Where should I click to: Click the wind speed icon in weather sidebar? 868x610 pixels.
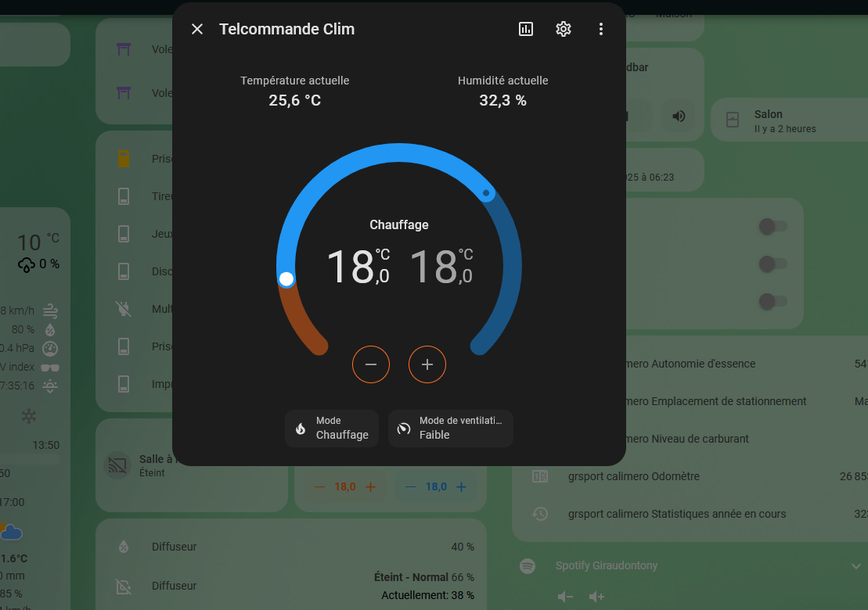49,310
